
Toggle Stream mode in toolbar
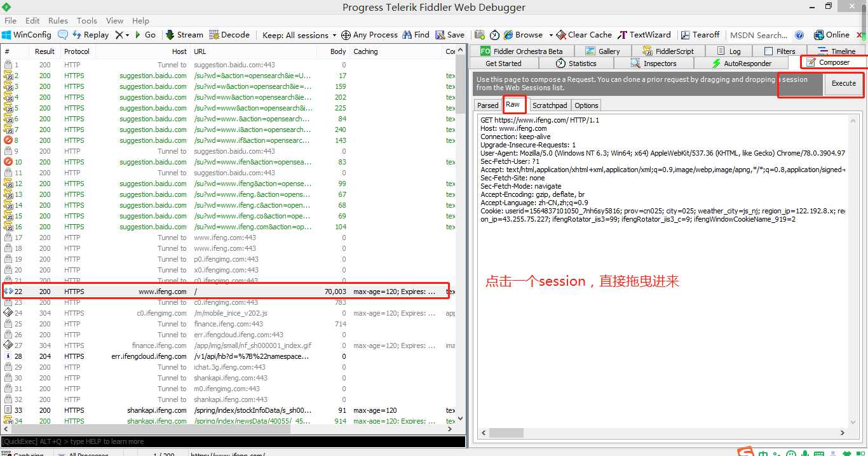coord(184,35)
